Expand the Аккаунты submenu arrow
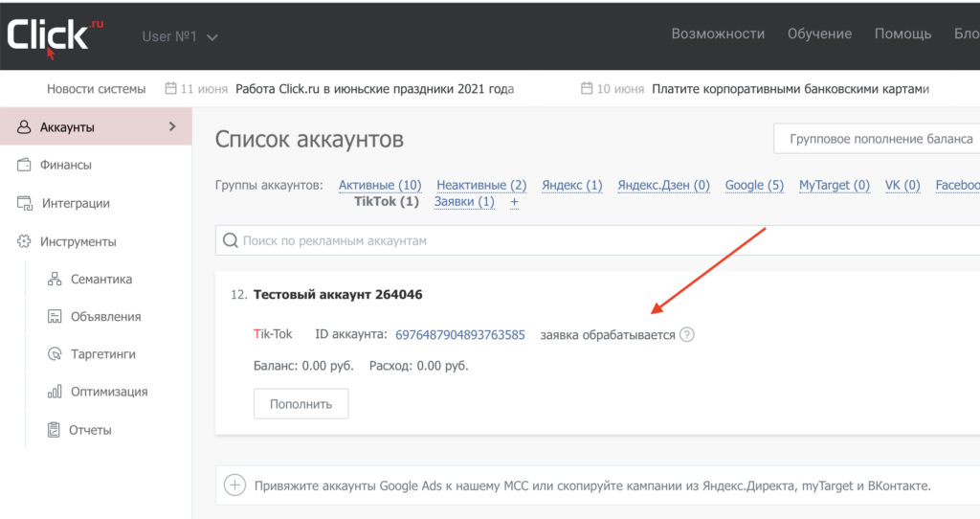This screenshot has width=980, height=519. [x=172, y=127]
